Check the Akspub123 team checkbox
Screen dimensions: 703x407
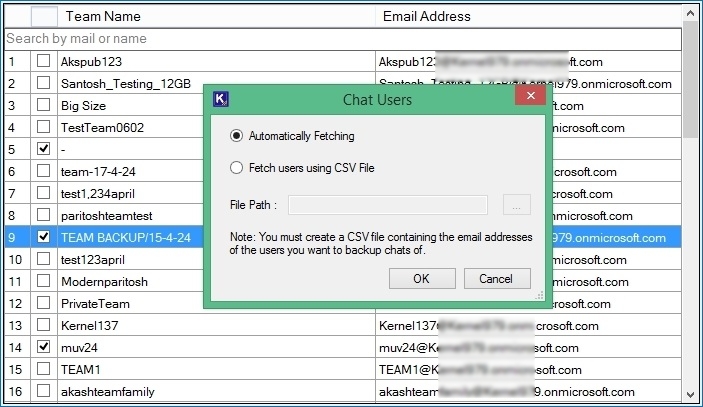(x=43, y=61)
